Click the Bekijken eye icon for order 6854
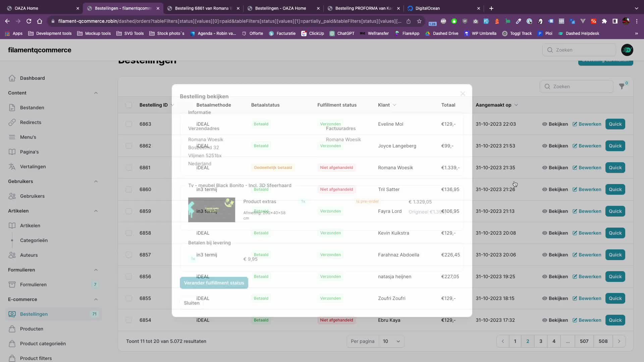Screen dimensions: 644x362 [545, 320]
